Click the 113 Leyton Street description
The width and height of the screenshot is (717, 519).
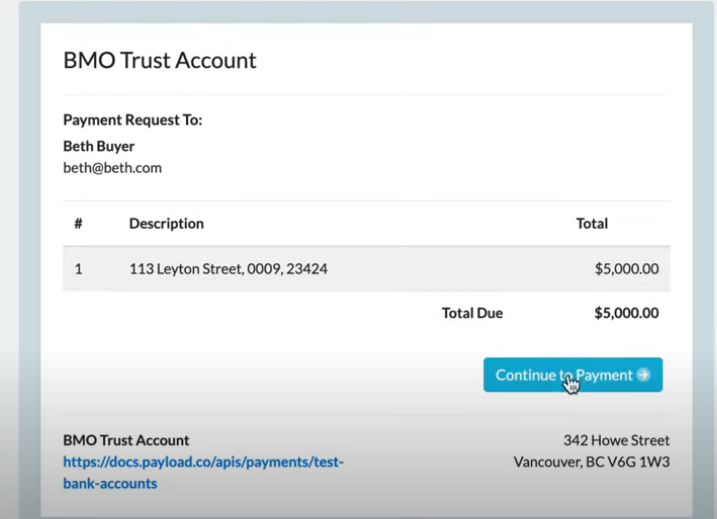pyautogui.click(x=228, y=268)
